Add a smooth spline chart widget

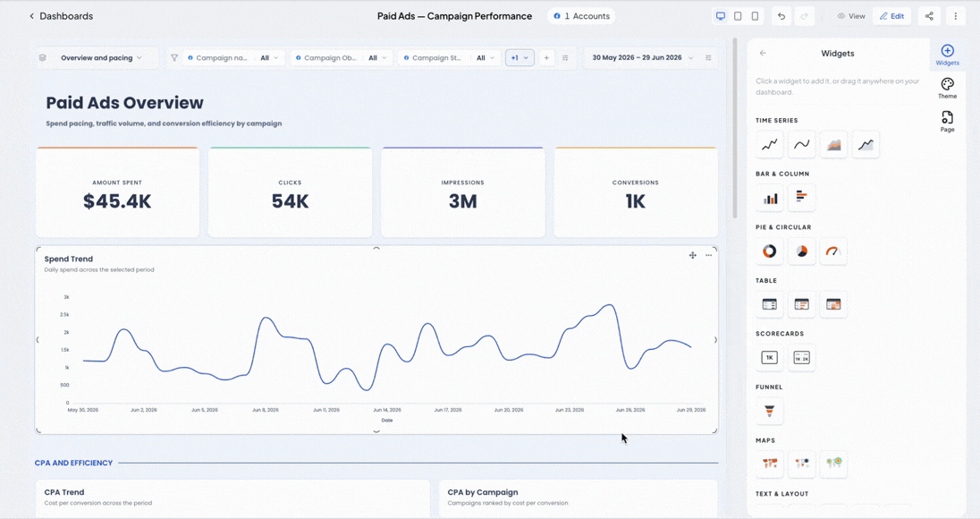[801, 144]
